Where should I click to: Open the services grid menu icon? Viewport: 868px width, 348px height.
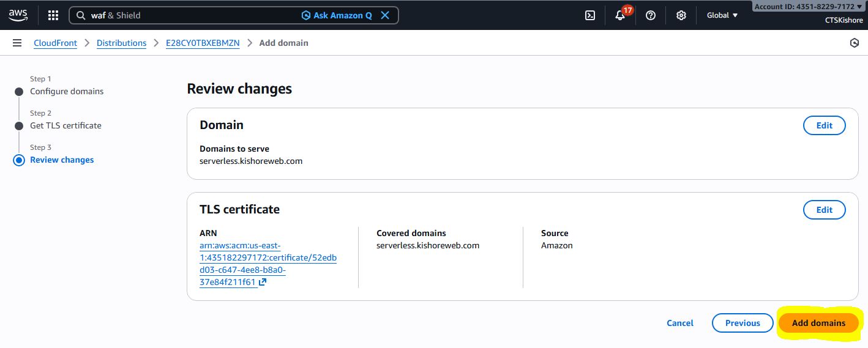[x=53, y=15]
